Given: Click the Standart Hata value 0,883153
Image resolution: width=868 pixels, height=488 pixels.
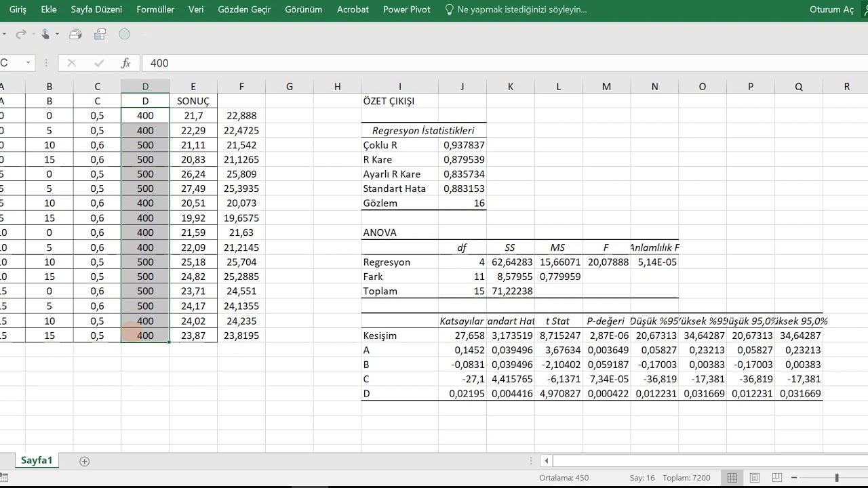Looking at the screenshot, I should coord(462,188).
